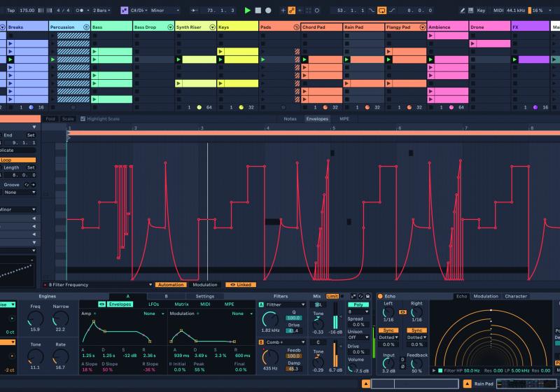Open the B Filter Frequency envelope chooser
Screen dimensions: 560x392
click(x=98, y=285)
